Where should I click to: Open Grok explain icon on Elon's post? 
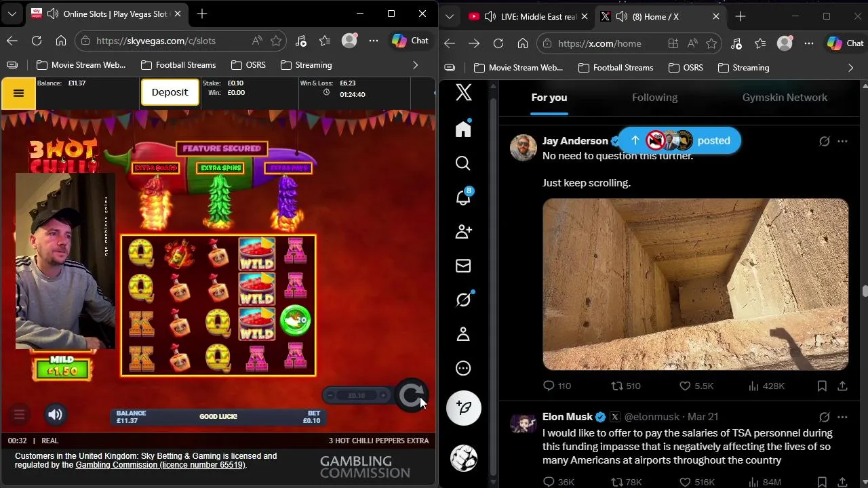824,417
